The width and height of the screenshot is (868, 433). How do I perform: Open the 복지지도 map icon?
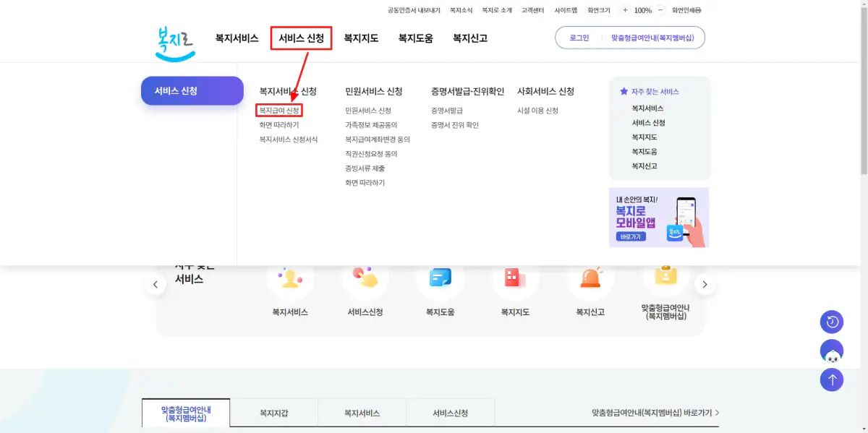point(515,278)
